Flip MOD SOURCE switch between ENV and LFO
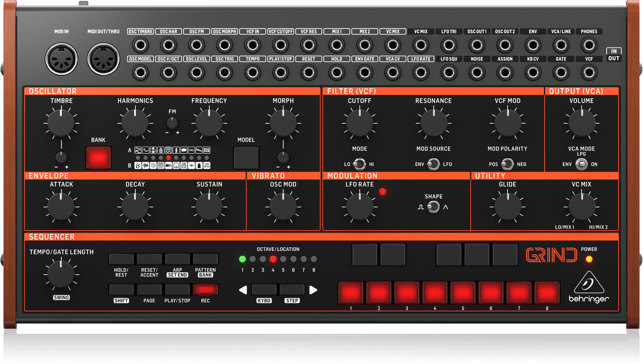The height and width of the screenshot is (364, 643). pos(433,164)
